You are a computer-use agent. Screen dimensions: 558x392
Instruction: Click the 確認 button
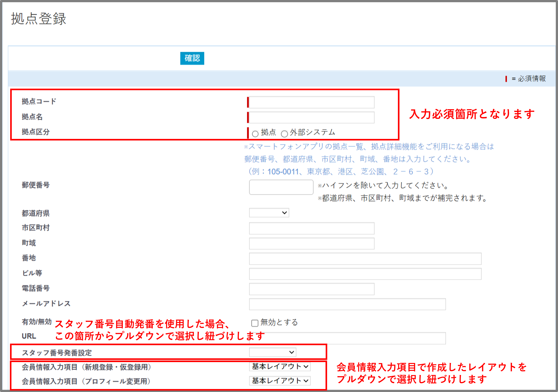(192, 58)
